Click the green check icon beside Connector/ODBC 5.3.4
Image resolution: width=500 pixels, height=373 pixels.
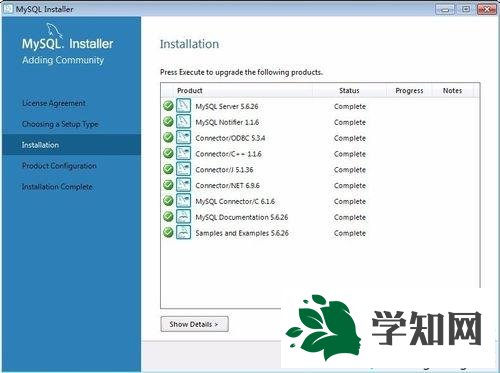168,137
